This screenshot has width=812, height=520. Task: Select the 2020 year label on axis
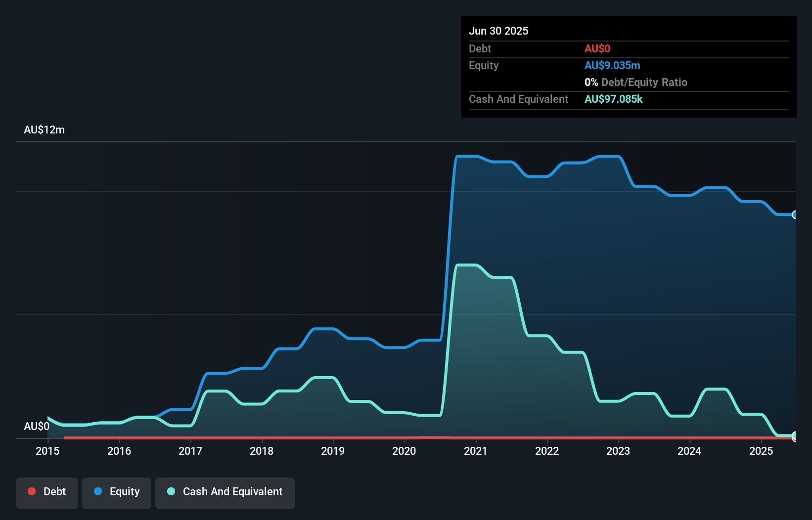[x=404, y=451]
